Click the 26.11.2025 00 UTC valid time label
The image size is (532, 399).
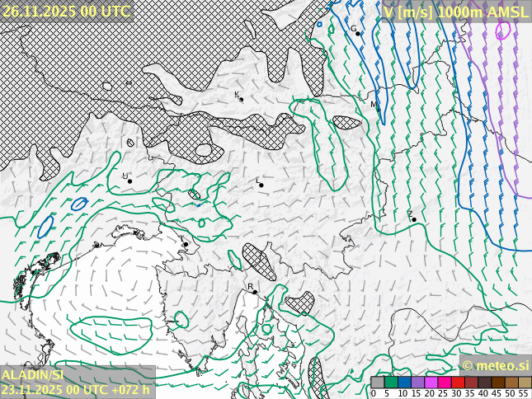point(66,11)
